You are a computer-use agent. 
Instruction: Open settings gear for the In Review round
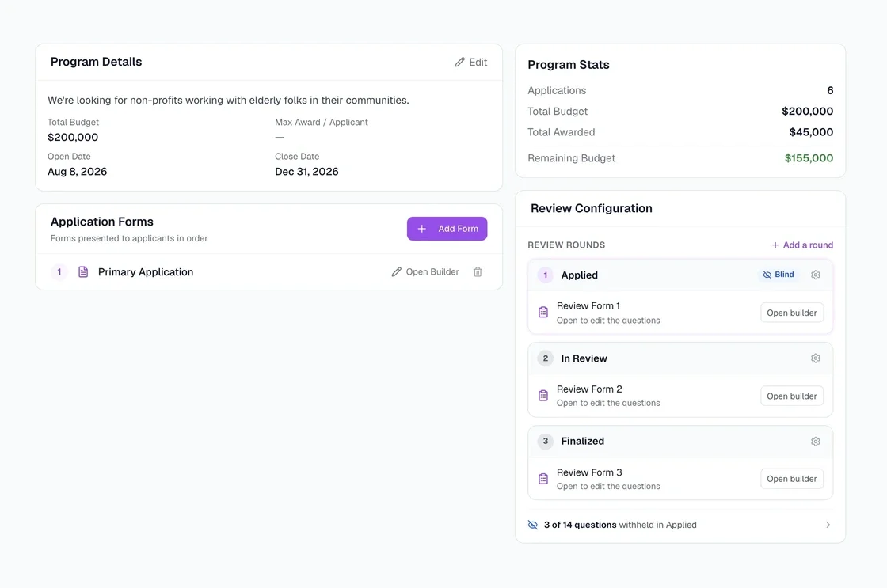[815, 358]
